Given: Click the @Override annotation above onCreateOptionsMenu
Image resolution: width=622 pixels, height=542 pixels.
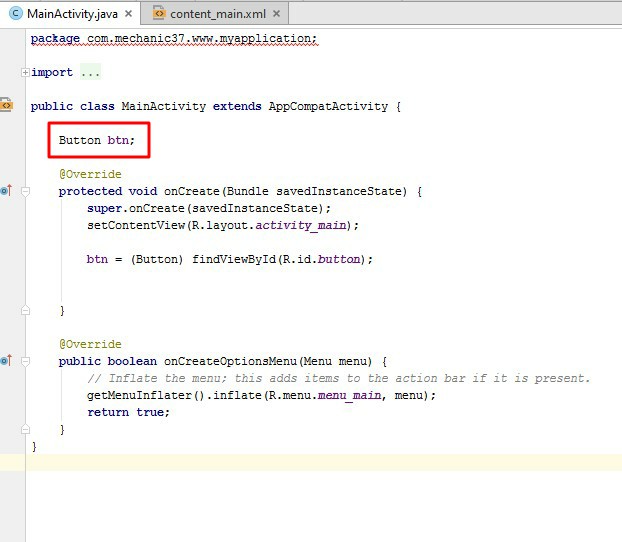Looking at the screenshot, I should point(90,344).
